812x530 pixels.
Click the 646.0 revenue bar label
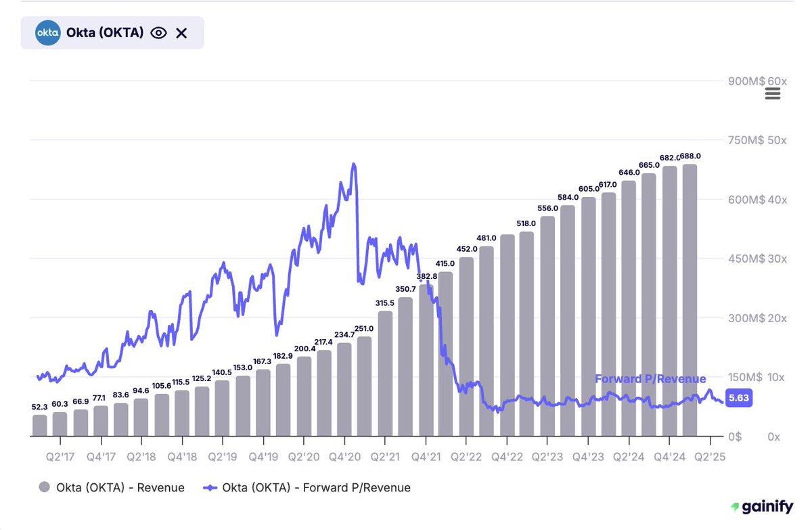(629, 173)
